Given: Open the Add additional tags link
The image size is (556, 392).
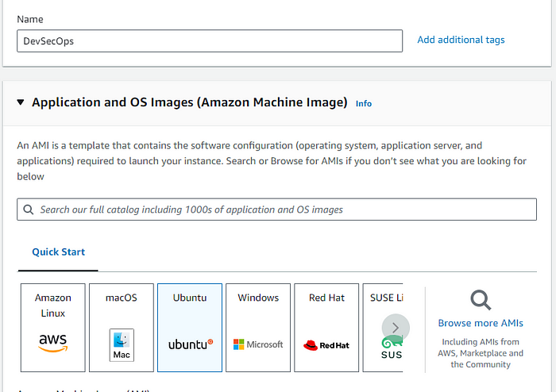Looking at the screenshot, I should click(x=461, y=40).
